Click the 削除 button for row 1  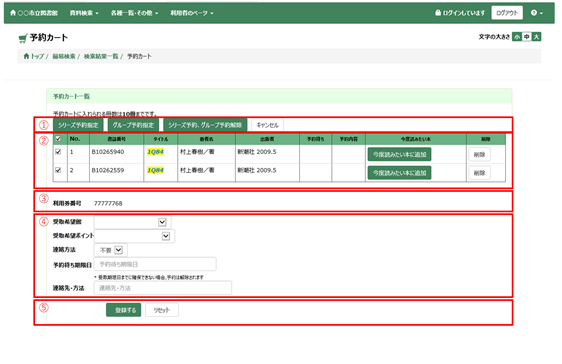479,155
